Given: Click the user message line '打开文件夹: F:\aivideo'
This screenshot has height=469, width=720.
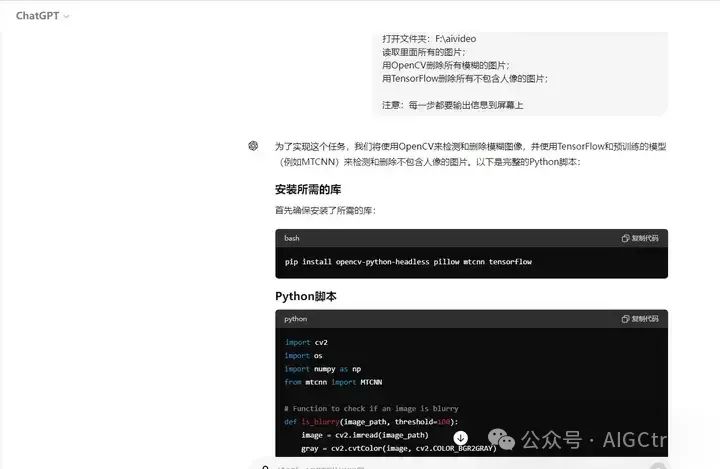Looking at the screenshot, I should pyautogui.click(x=429, y=39).
